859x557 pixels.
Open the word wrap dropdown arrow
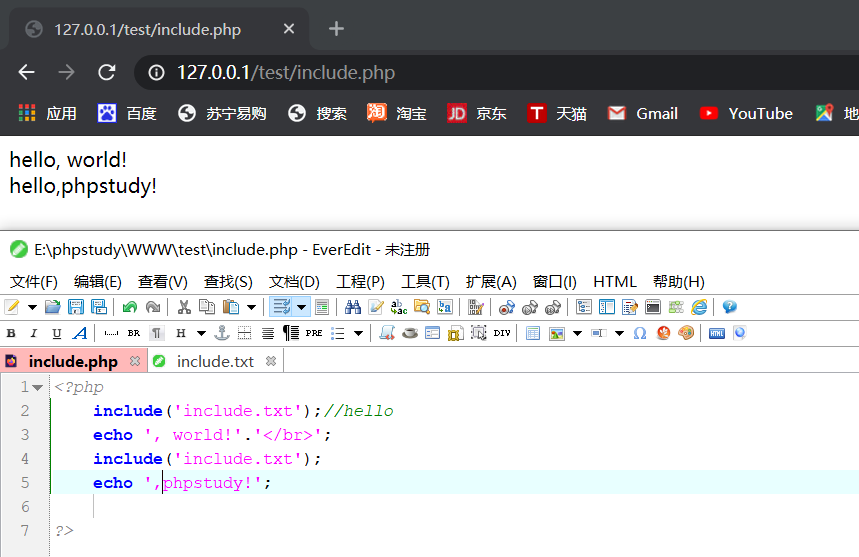point(301,307)
